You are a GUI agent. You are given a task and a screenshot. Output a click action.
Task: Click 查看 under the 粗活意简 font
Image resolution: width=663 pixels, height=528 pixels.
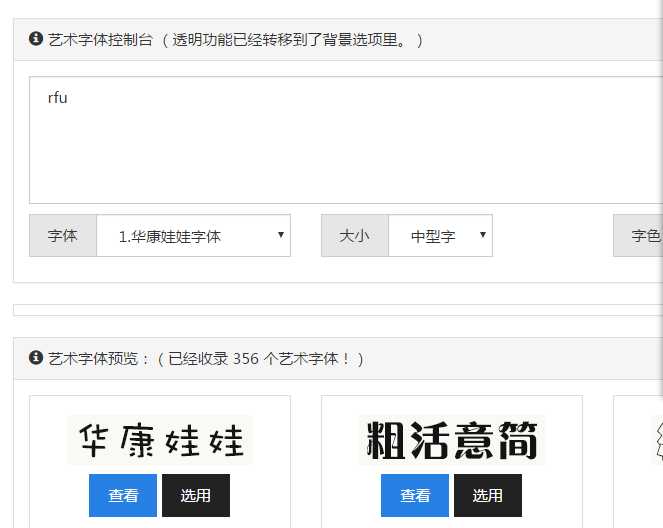[415, 495]
